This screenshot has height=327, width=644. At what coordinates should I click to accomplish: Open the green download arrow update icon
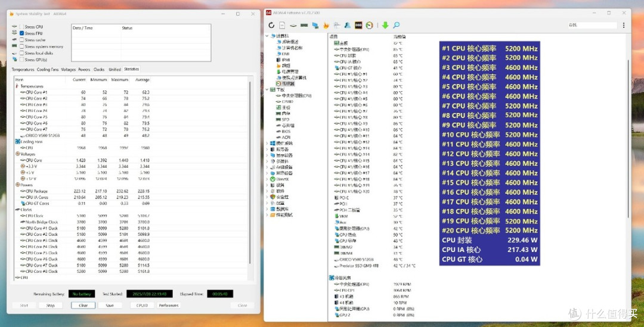coord(385,26)
